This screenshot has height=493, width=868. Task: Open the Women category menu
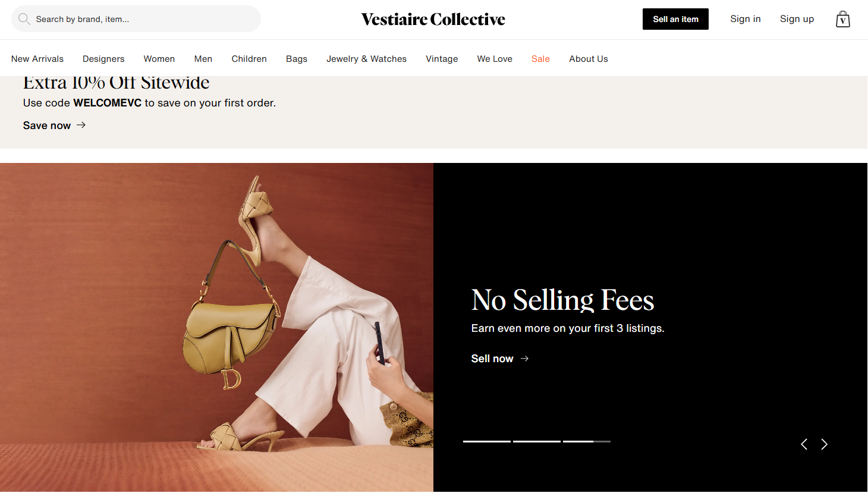(159, 59)
